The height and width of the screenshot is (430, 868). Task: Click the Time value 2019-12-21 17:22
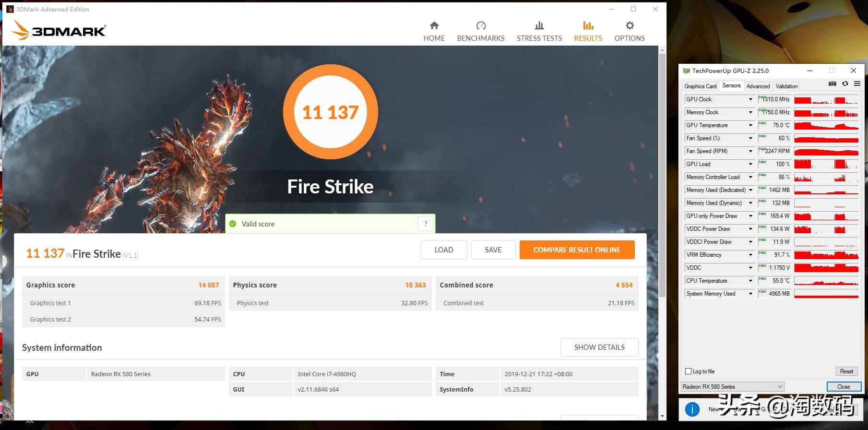point(538,374)
